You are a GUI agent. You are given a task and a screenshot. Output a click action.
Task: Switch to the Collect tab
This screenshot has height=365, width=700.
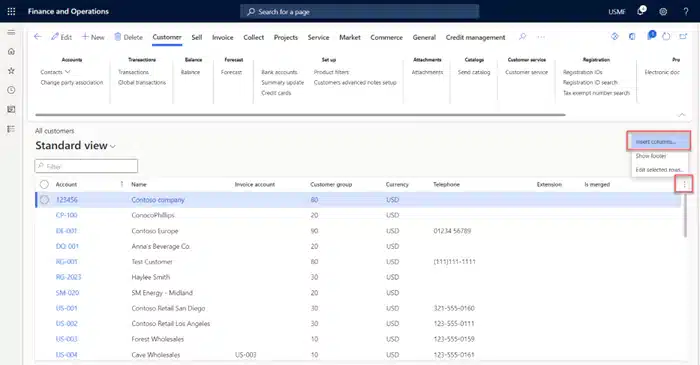[254, 37]
